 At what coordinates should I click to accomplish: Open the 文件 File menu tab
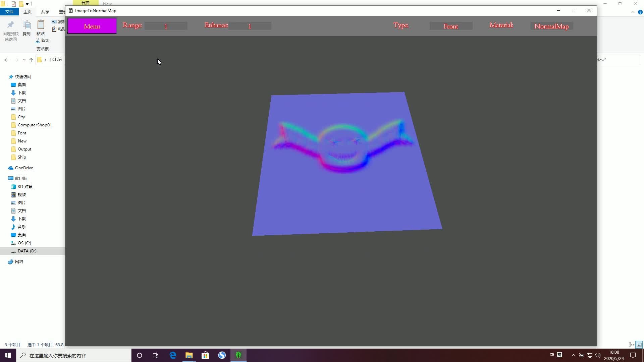click(x=9, y=12)
